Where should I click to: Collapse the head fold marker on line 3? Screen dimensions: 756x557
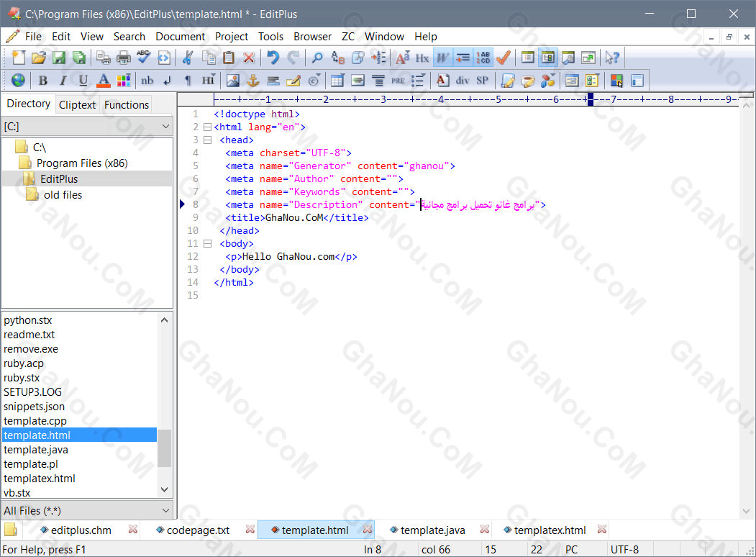click(x=207, y=140)
